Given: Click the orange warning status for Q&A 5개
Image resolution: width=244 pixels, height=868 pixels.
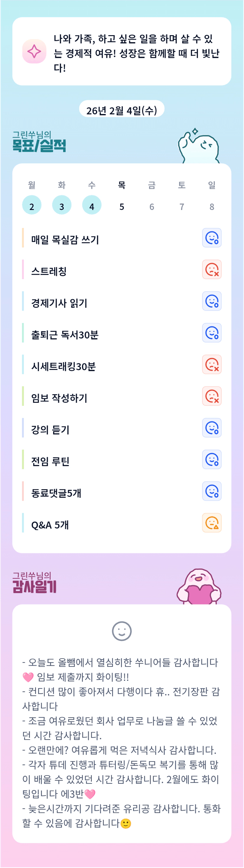Looking at the screenshot, I should [212, 523].
